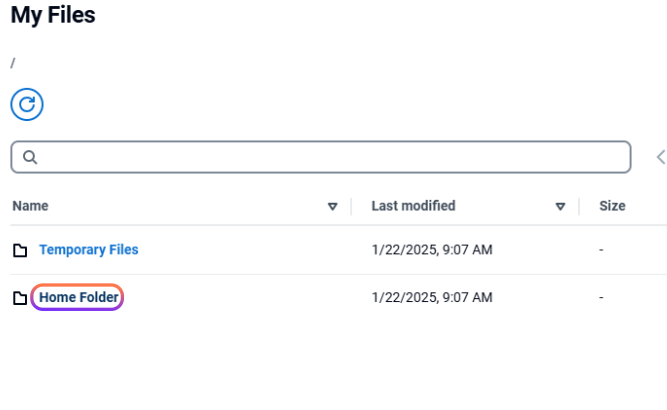Click the Temporary Files size dash cell
Image resolution: width=667 pixels, height=410 pixels.
[601, 250]
